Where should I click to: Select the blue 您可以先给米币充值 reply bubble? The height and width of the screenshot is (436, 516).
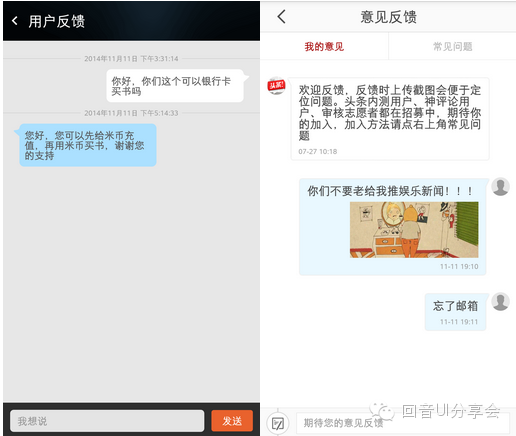(x=88, y=145)
